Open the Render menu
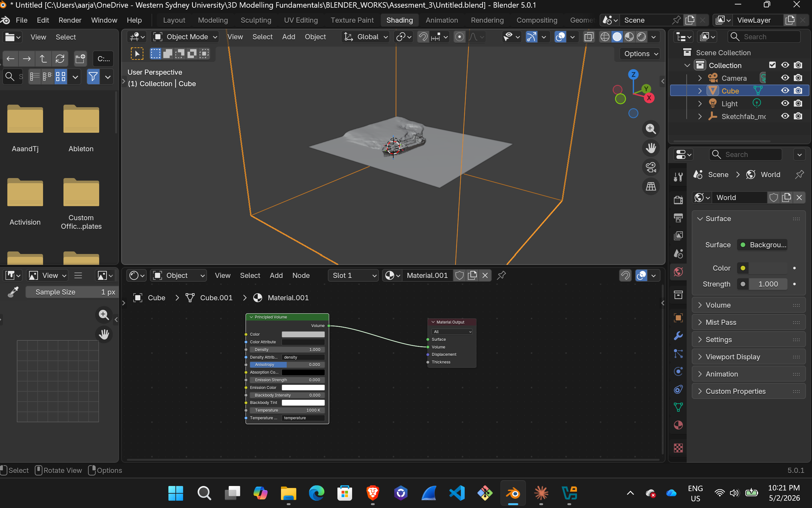The height and width of the screenshot is (508, 812). point(70,20)
